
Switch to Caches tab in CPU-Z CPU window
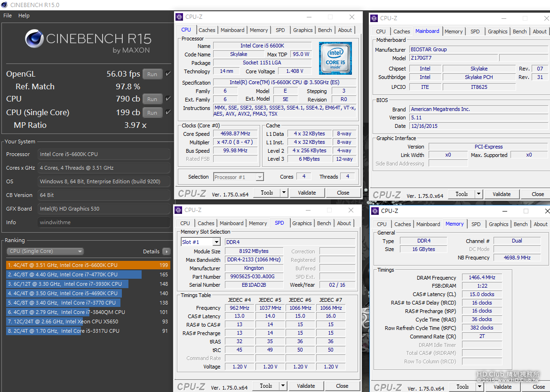point(207,30)
